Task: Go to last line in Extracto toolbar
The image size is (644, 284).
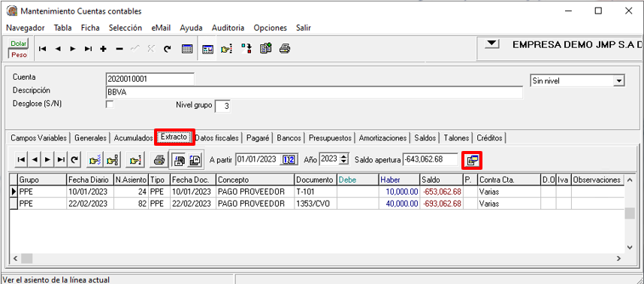Action: [61, 159]
